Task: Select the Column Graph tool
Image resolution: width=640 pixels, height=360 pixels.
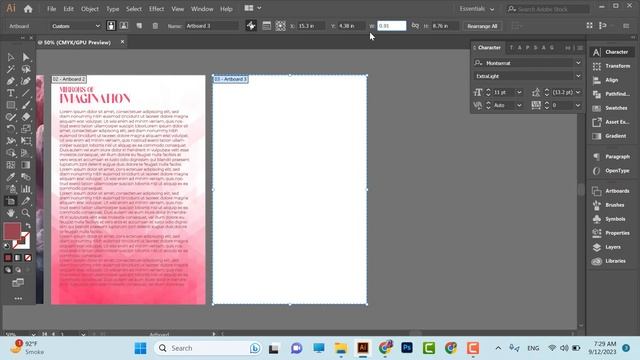Action: click(x=26, y=189)
